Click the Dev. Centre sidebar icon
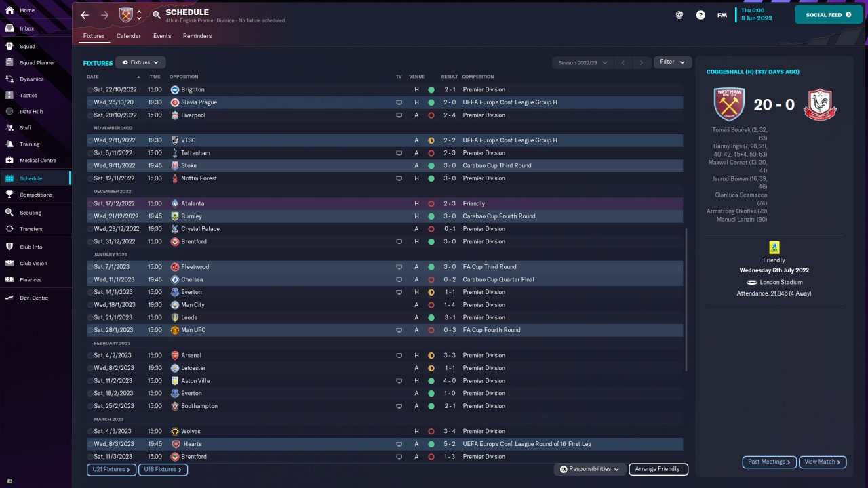Screen dimensions: 868x488 point(9,298)
